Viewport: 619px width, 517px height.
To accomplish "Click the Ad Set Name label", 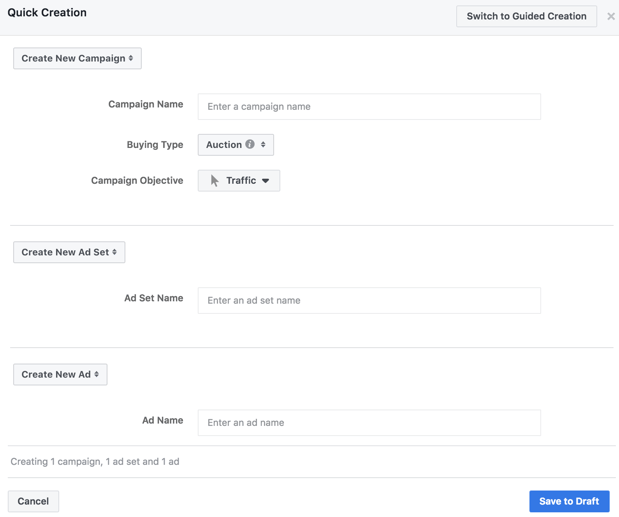I will click(x=154, y=298).
